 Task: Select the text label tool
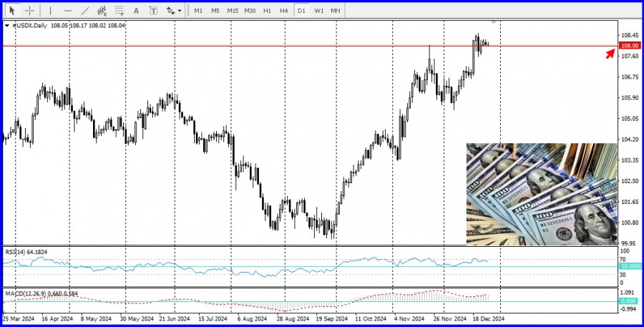click(x=153, y=11)
